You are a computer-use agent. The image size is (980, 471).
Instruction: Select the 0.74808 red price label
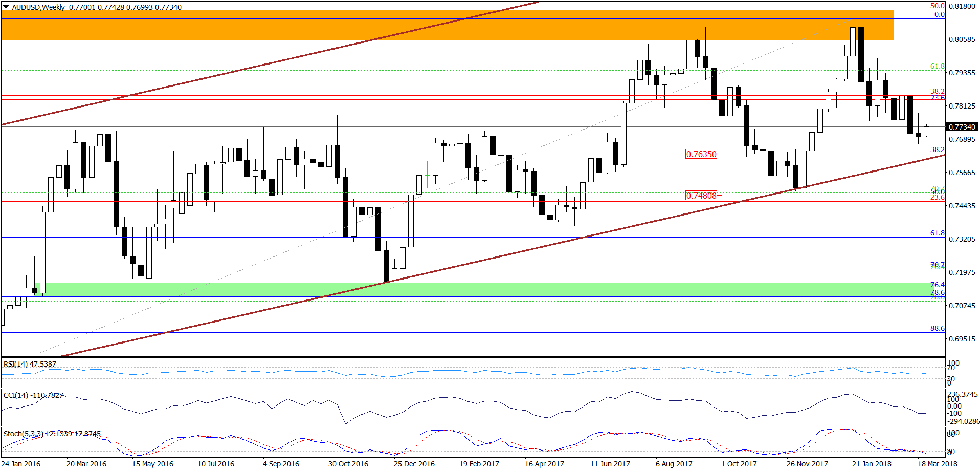(701, 196)
